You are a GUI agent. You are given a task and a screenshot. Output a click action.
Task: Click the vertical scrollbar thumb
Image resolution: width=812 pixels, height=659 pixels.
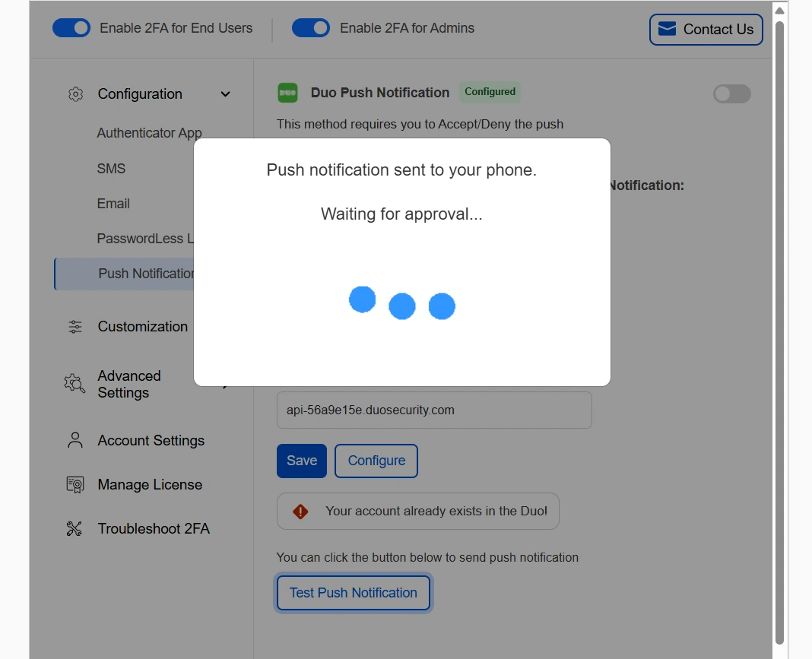[779, 331]
